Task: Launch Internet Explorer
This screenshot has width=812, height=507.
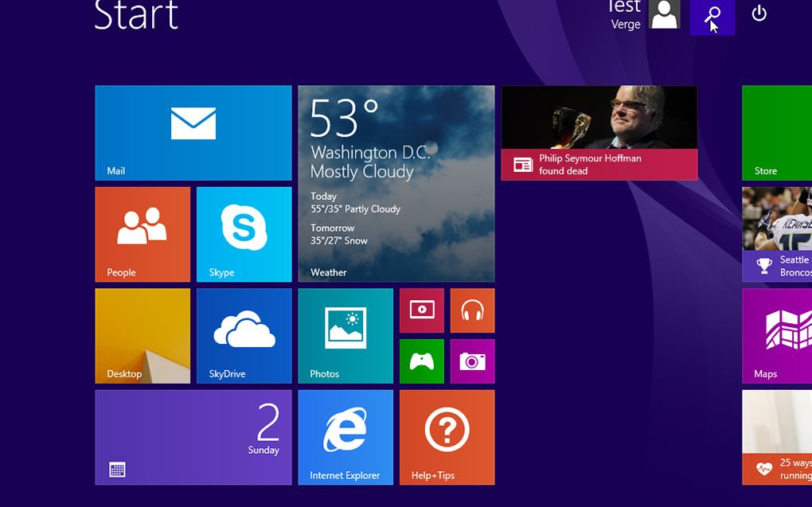Action: pos(345,436)
